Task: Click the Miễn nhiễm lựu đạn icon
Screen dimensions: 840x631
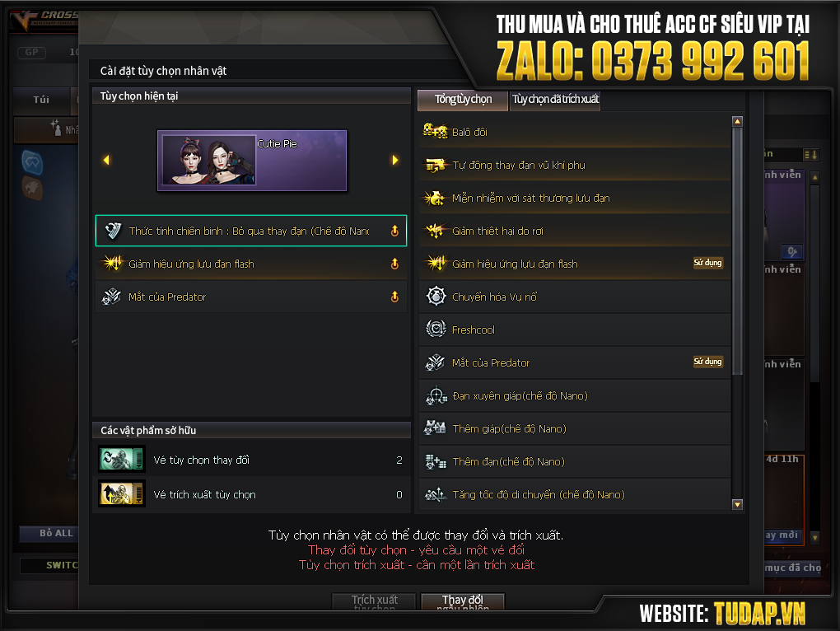Action: coord(435,198)
